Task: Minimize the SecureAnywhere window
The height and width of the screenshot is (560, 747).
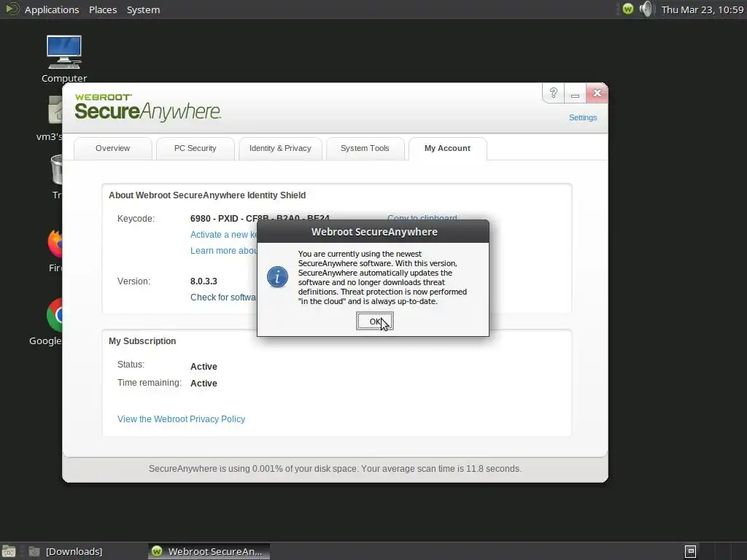Action: click(x=575, y=93)
